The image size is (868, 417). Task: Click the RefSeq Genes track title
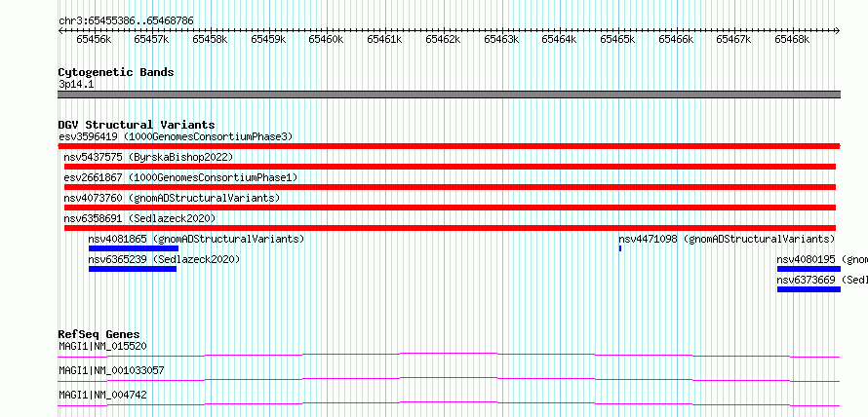pyautogui.click(x=99, y=334)
